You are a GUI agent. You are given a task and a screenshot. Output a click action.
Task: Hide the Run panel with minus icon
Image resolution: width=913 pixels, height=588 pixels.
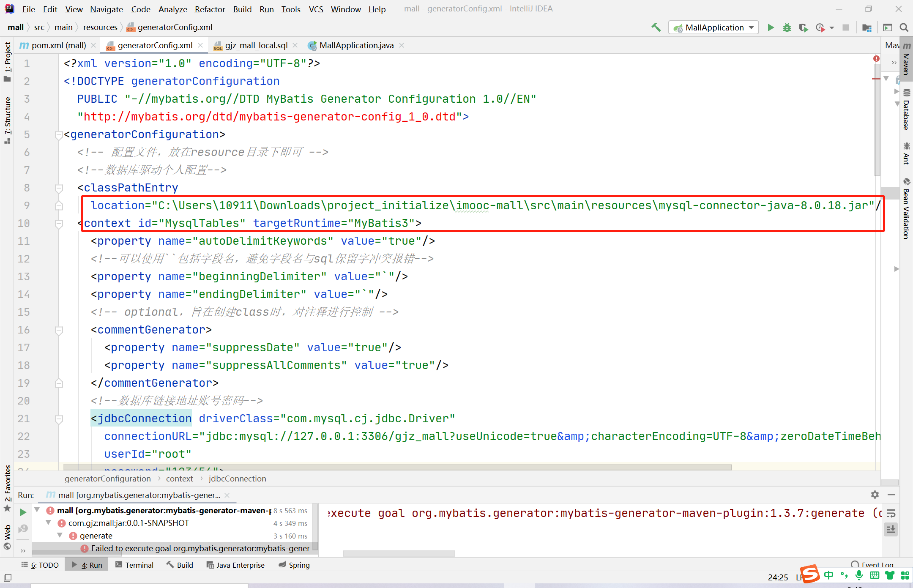coord(891,495)
